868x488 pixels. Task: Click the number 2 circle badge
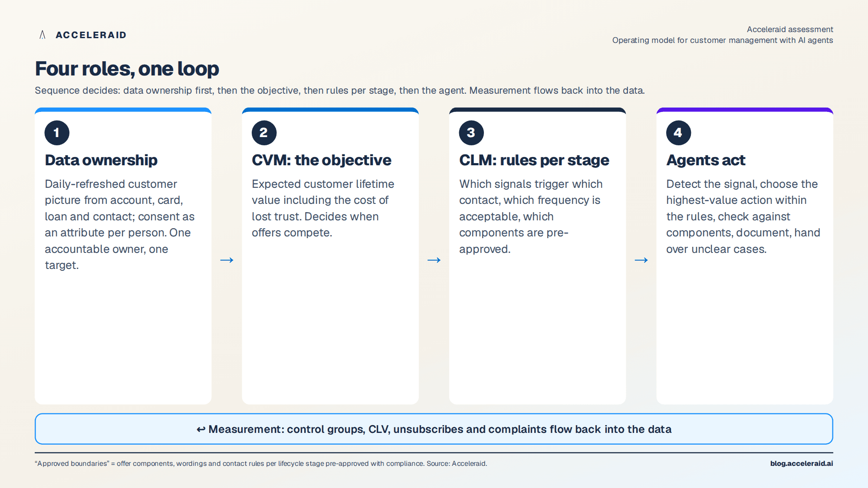pyautogui.click(x=264, y=133)
